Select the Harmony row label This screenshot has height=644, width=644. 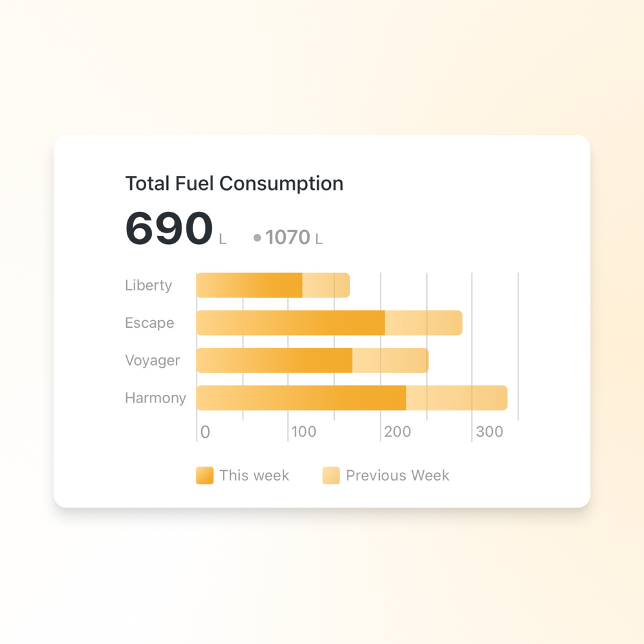point(155,398)
